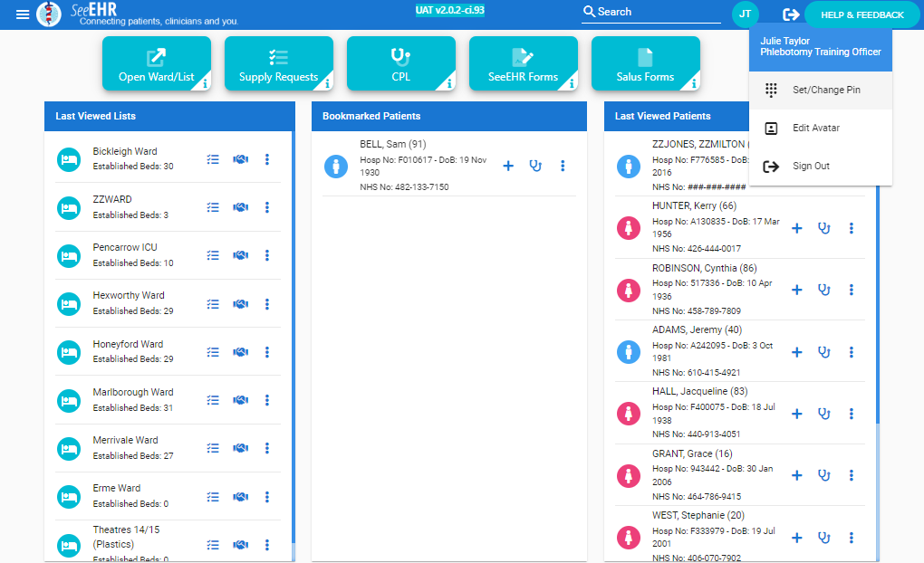Click the UAT v2.0.2-ci.93 version label
This screenshot has height=563, width=924.
tap(450, 10)
